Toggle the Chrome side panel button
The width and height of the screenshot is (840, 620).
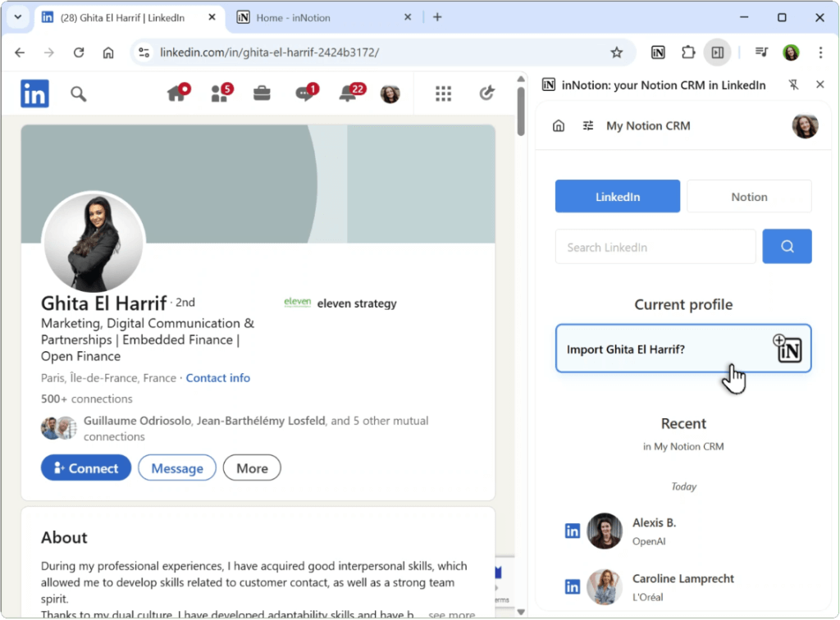pyautogui.click(x=717, y=52)
